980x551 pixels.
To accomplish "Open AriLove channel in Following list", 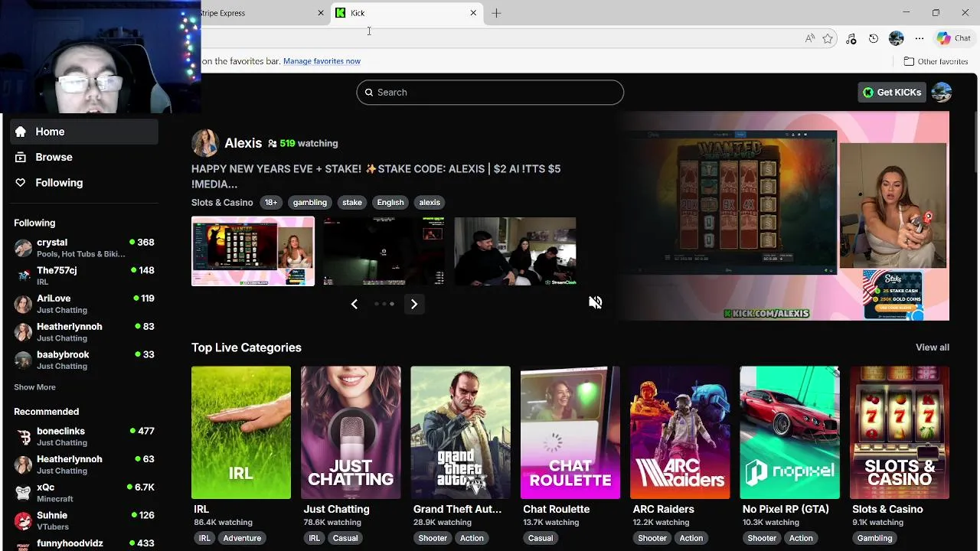I will (x=84, y=304).
